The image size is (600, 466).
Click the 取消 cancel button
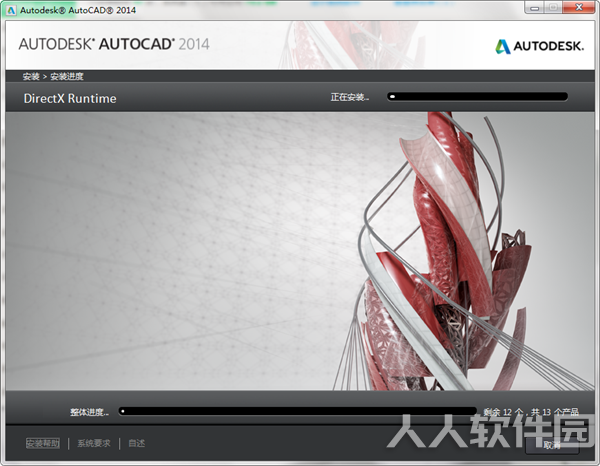pos(552,445)
